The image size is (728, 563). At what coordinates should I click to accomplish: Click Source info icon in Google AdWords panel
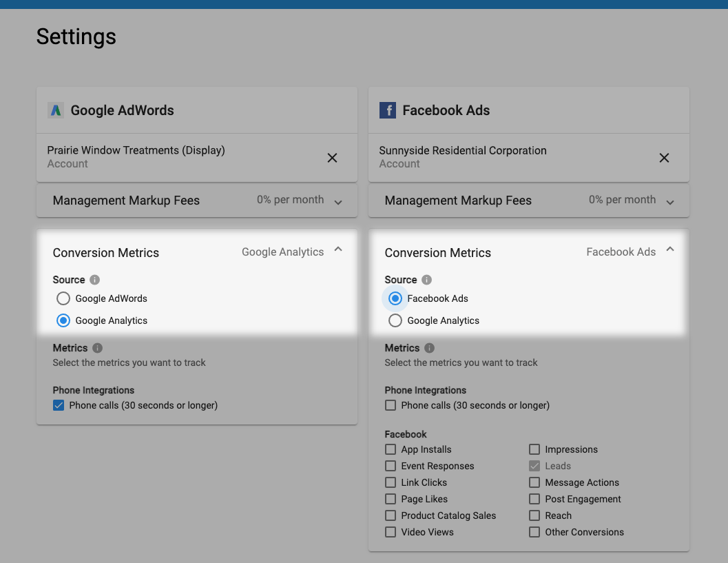point(96,280)
